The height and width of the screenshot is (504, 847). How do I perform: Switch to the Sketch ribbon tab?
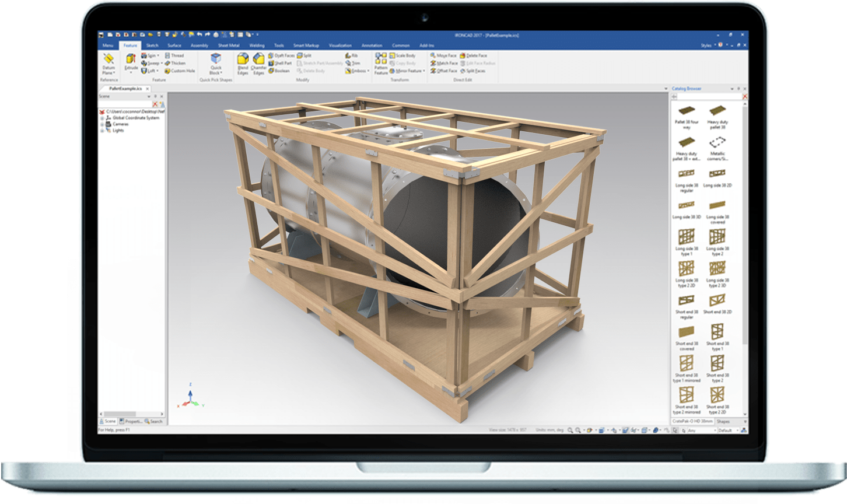tap(152, 45)
